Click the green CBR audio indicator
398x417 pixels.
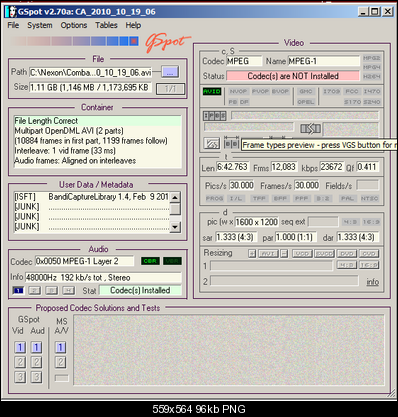click(x=150, y=261)
